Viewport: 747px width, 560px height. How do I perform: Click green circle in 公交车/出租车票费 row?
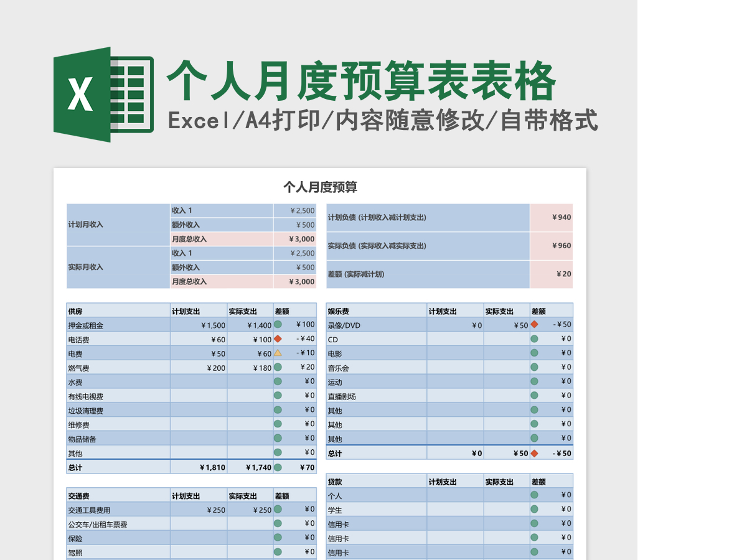point(278,523)
